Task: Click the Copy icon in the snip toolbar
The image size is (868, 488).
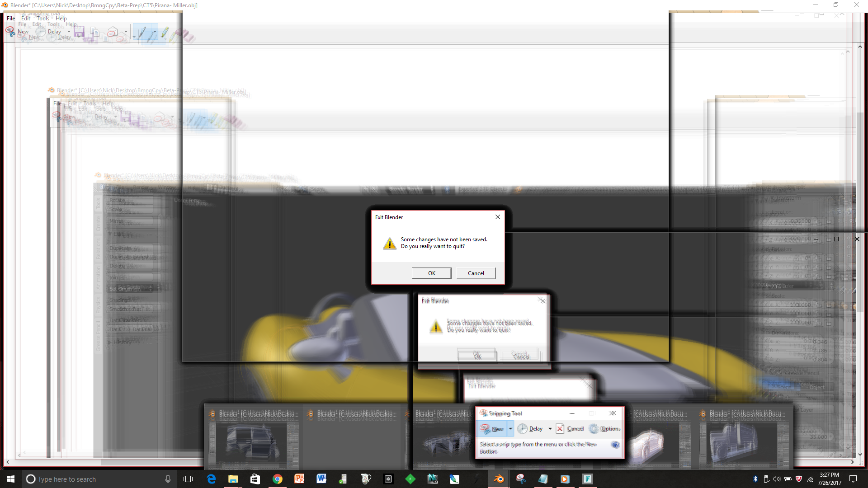Action: click(95, 32)
